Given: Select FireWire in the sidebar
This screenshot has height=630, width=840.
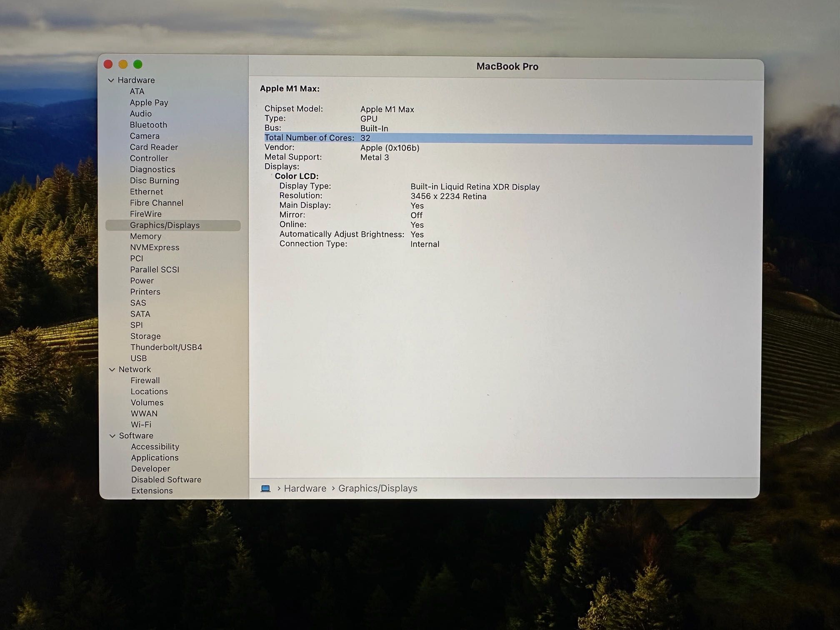Looking at the screenshot, I should click(x=146, y=214).
